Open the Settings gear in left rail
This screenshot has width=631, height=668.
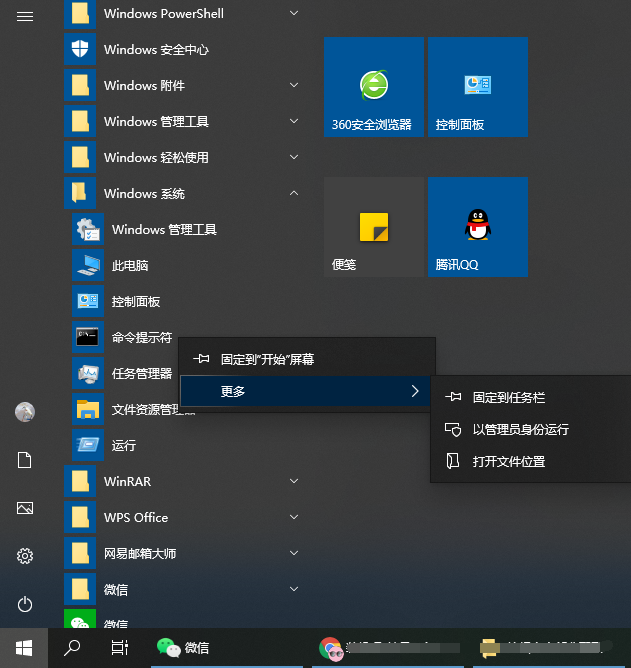click(x=26, y=556)
